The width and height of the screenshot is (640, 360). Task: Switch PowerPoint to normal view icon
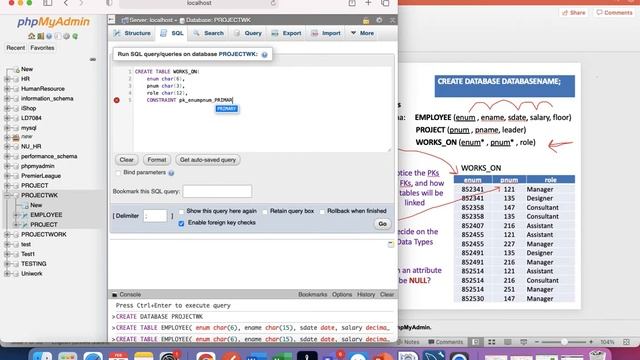tap(476, 342)
